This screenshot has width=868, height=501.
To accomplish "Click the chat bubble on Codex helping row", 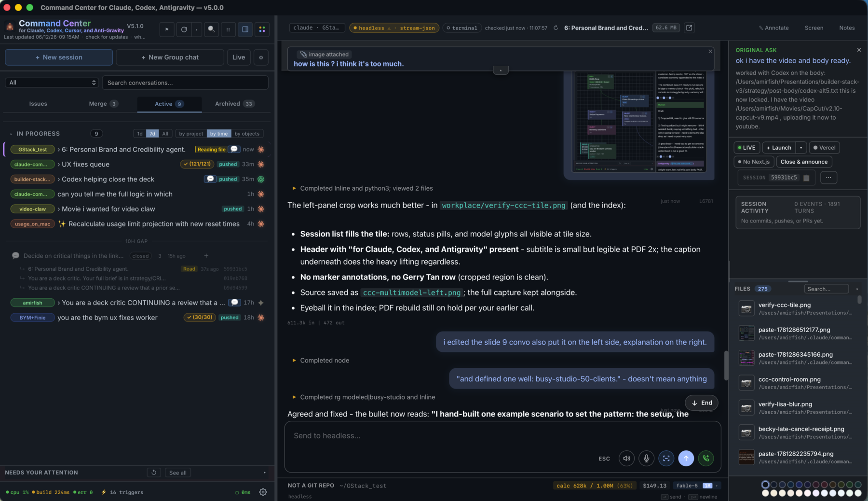I will pos(210,179).
